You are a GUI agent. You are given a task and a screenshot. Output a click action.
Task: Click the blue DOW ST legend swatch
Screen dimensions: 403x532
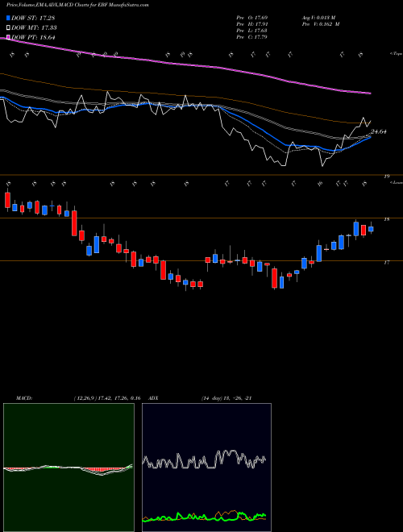point(8,18)
